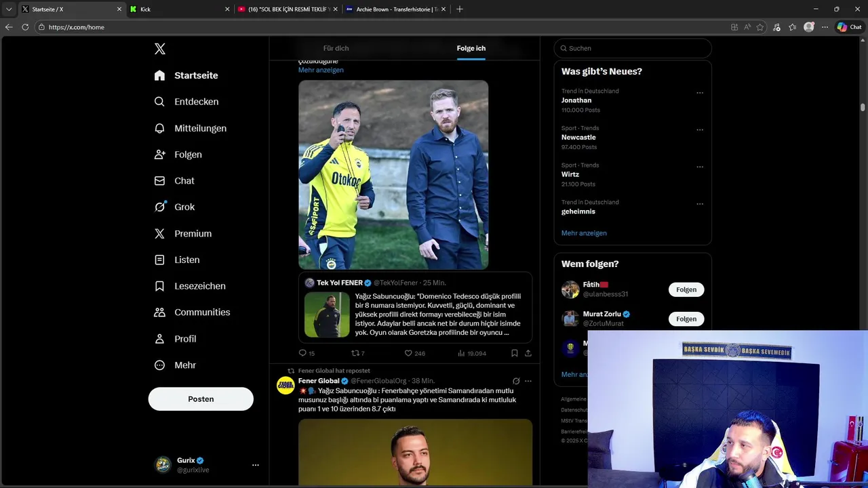This screenshot has height=488, width=868.
Task: Click the X logo in the sidebar
Action: tap(159, 49)
